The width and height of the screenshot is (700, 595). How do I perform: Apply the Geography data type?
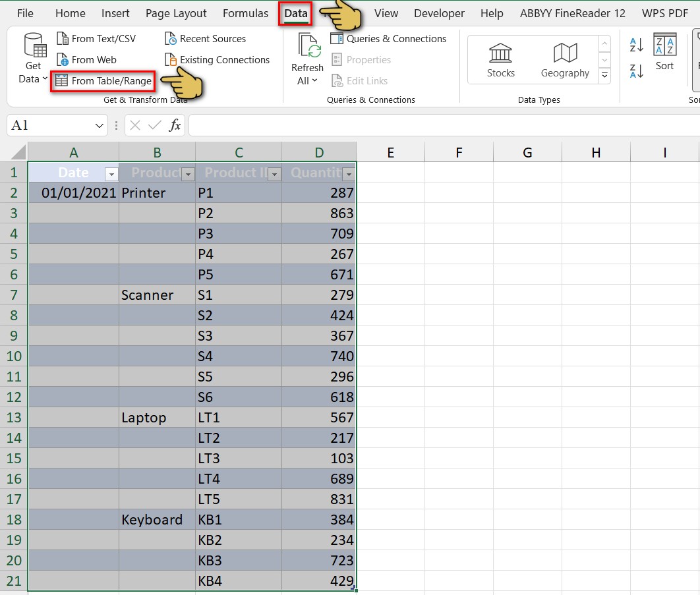(x=564, y=59)
